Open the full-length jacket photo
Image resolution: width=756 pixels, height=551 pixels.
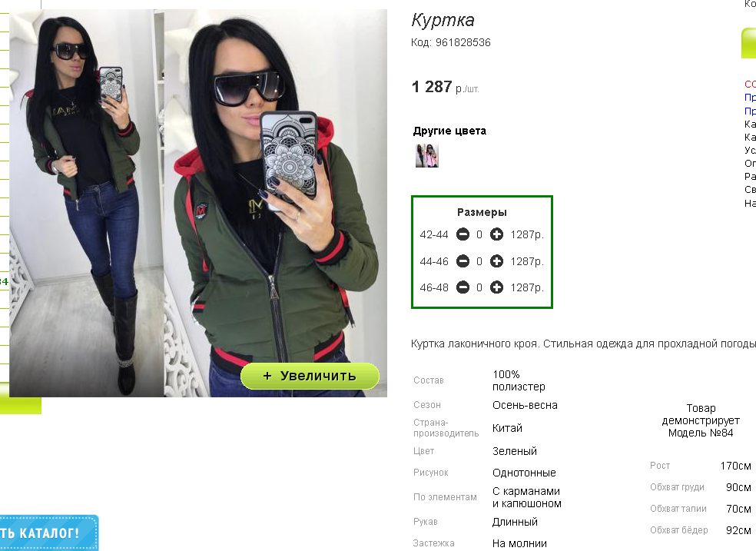tap(87, 204)
